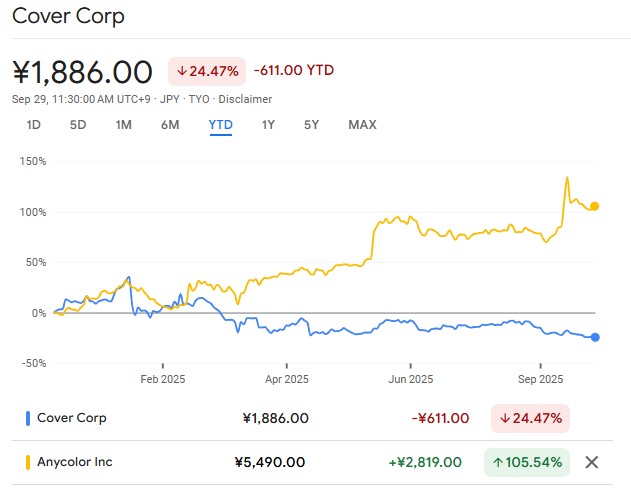Image resolution: width=631 pixels, height=495 pixels.
Task: Remove Anycolor Inc comparison with X icon
Action: [591, 462]
